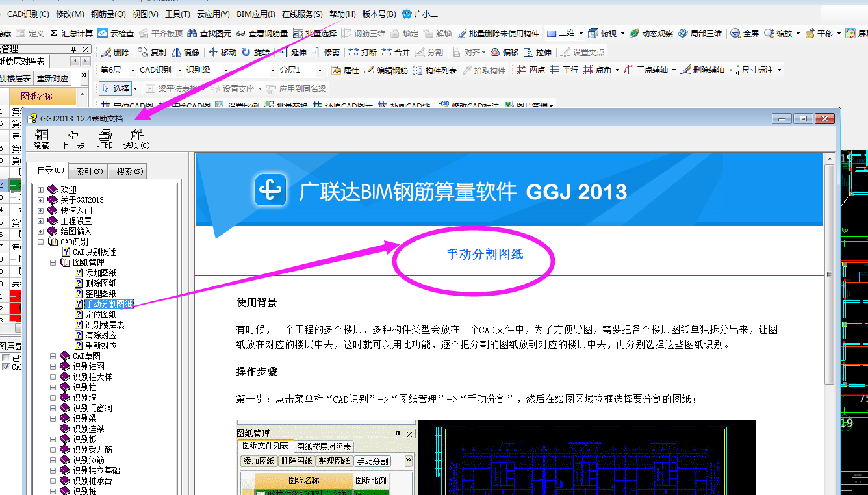This screenshot has width=868, height=495.
Task: Click the 隐藏 (Hide) icon in help toolbar
Action: tap(42, 135)
